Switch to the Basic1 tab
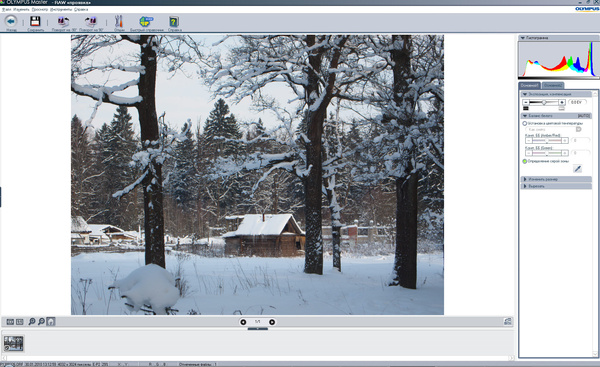 530,85
